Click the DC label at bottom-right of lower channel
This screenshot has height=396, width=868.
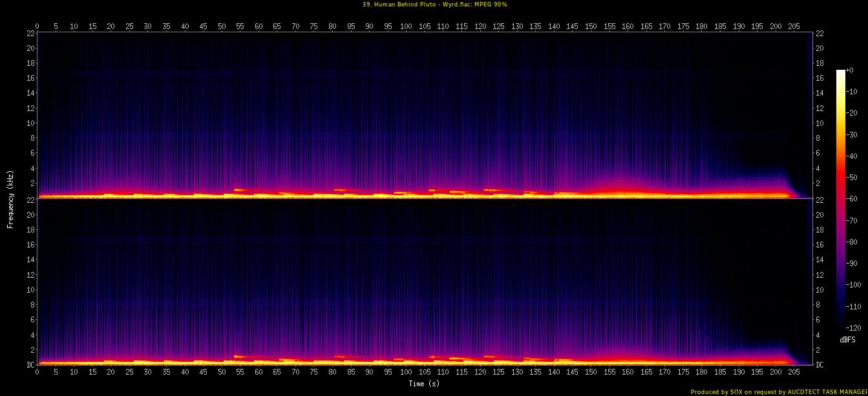820,365
